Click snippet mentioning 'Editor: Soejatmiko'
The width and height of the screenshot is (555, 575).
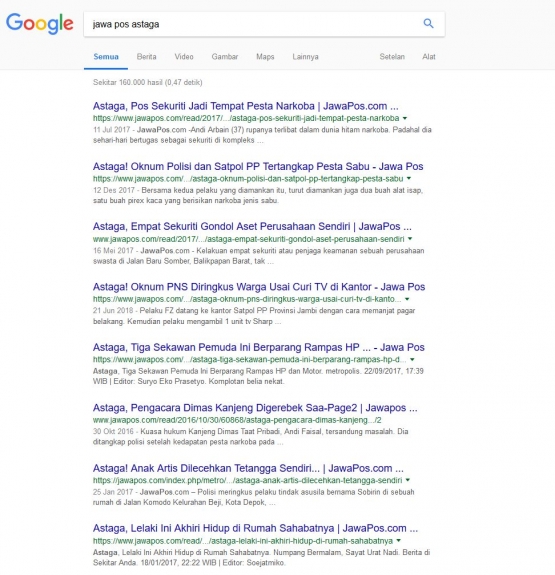tap(261, 557)
